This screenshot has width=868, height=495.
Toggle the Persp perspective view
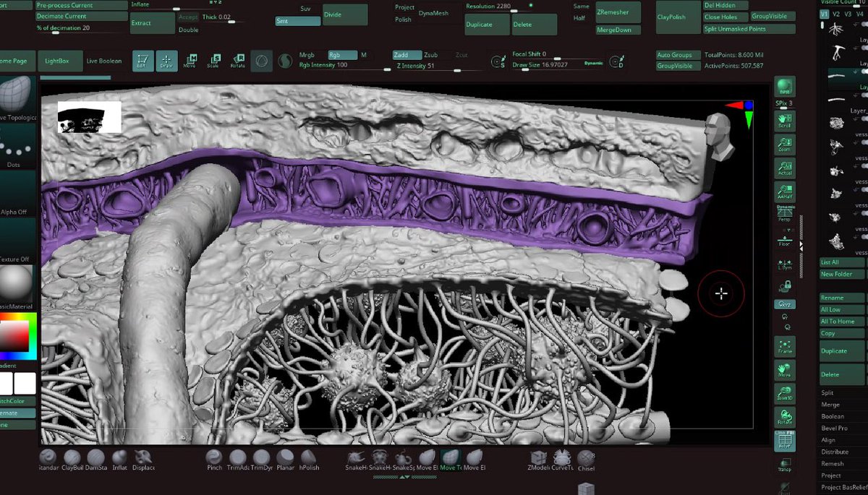pyautogui.click(x=785, y=213)
